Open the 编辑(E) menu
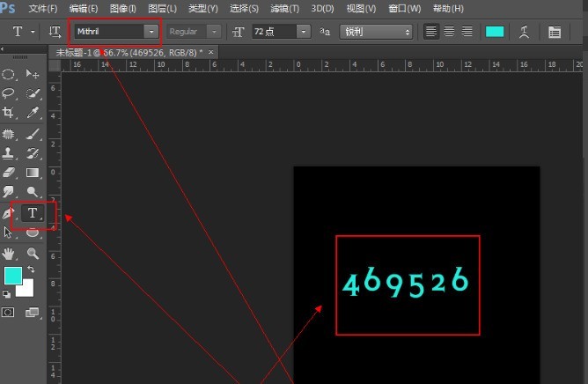Screen dimensions: 588x384 (x=84, y=8)
